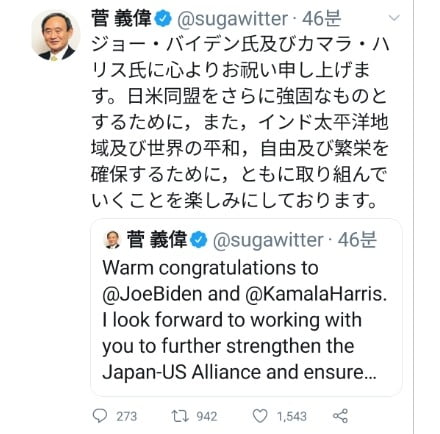Open the share icon options
The image size is (440, 434).
click(340, 416)
